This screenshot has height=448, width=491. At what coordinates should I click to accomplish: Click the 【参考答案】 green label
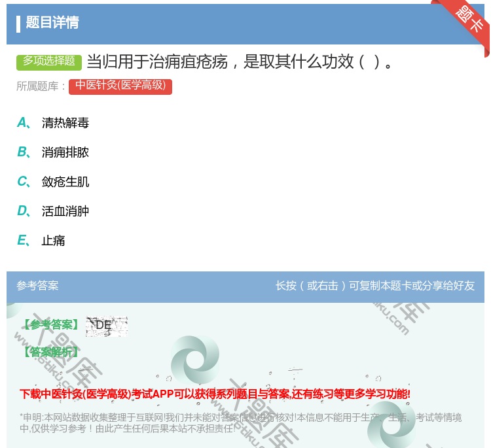coord(51,325)
